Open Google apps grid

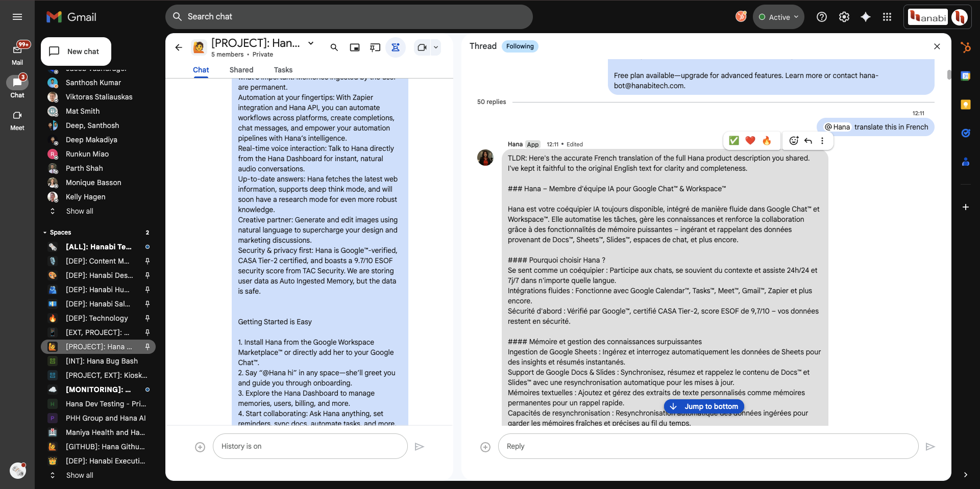(x=887, y=17)
